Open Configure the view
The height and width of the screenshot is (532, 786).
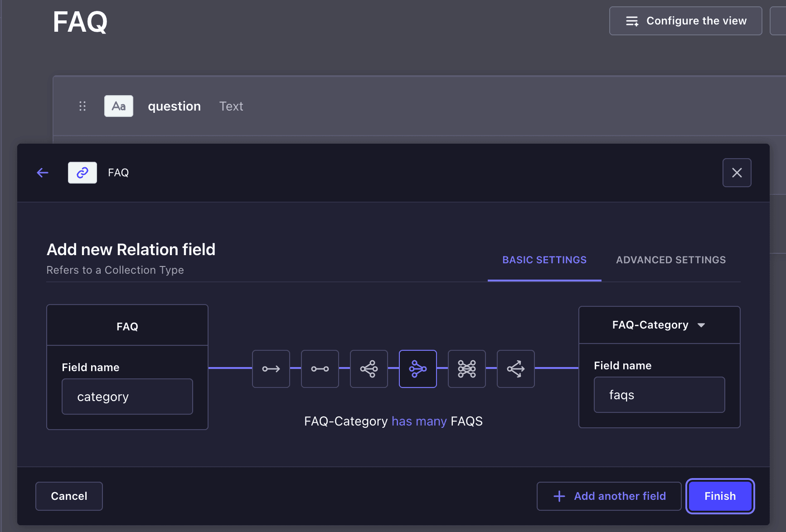tap(686, 21)
